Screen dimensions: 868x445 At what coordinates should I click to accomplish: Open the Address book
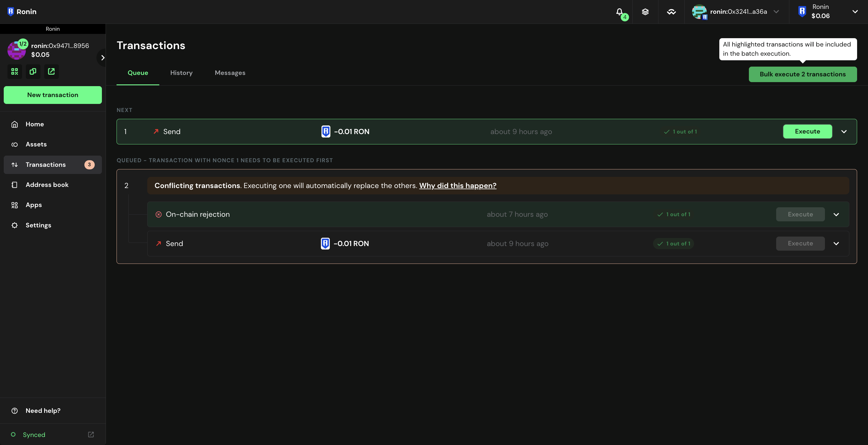tap(53, 185)
